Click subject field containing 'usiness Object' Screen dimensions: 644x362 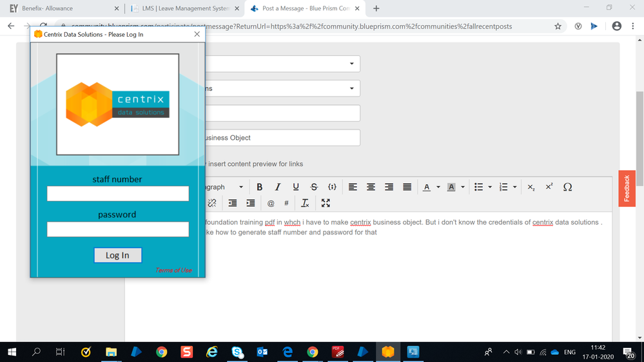(282, 137)
